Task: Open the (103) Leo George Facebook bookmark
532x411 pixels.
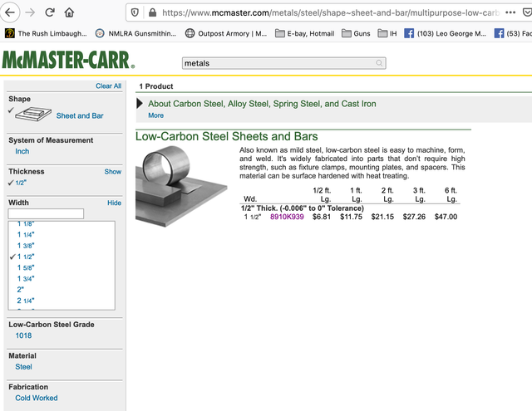Action: (x=446, y=33)
